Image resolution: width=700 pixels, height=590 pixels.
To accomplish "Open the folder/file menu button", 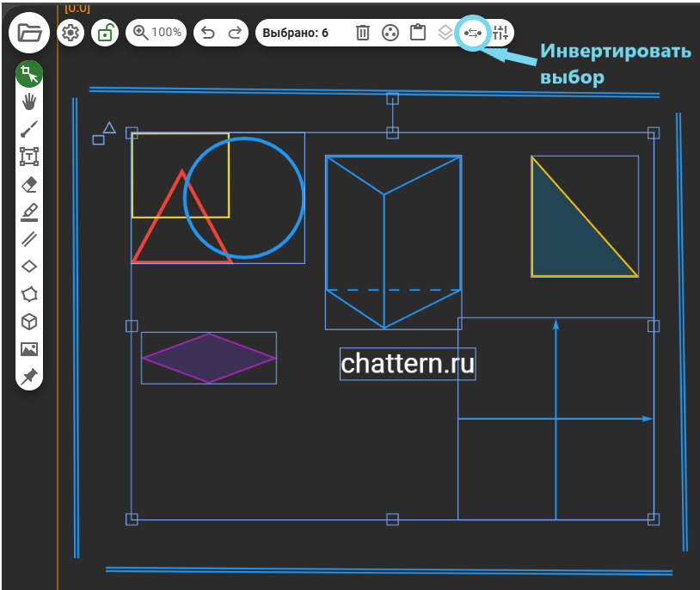I will click(29, 34).
